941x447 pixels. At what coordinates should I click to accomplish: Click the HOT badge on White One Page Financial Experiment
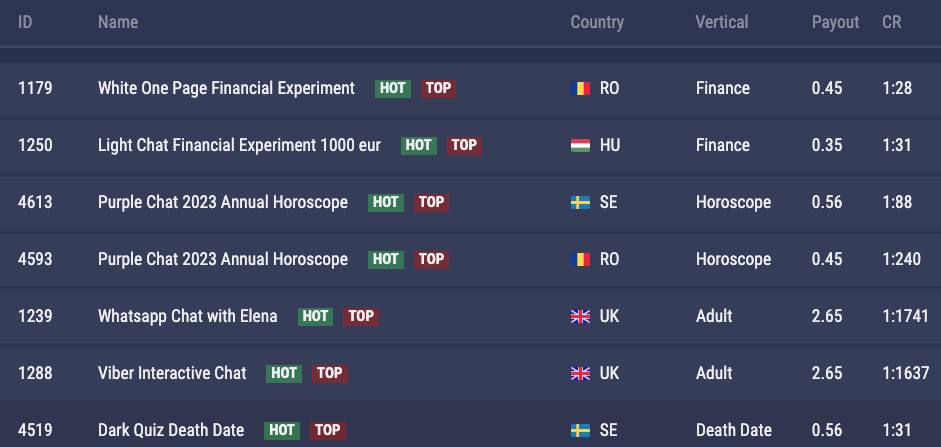392,88
